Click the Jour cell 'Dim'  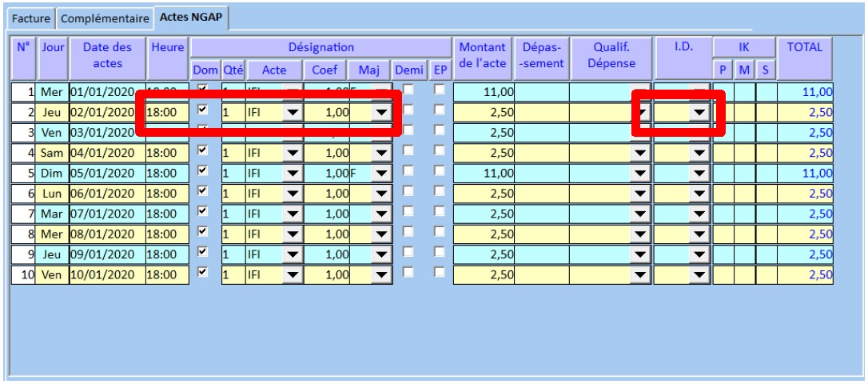pos(52,174)
